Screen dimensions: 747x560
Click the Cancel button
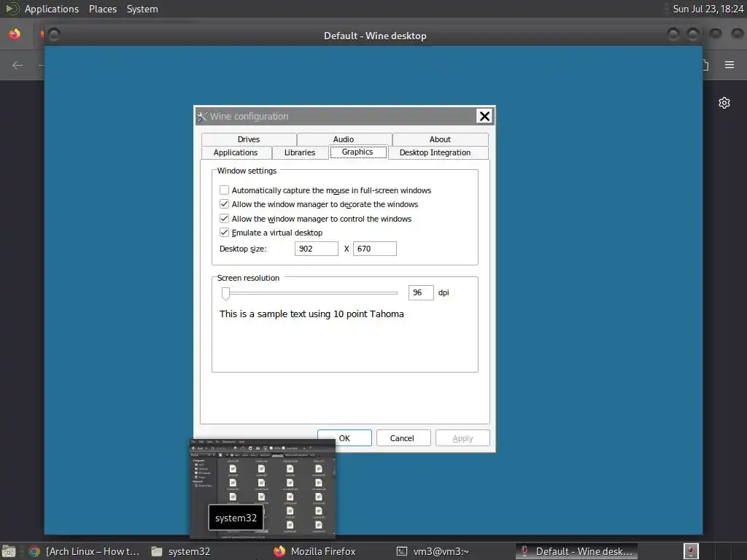point(402,438)
